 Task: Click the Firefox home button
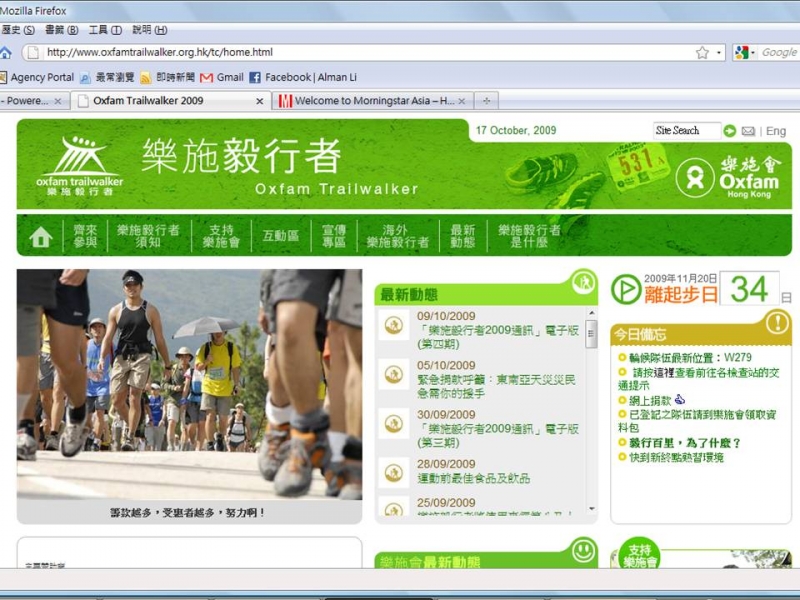pyautogui.click(x=5, y=52)
